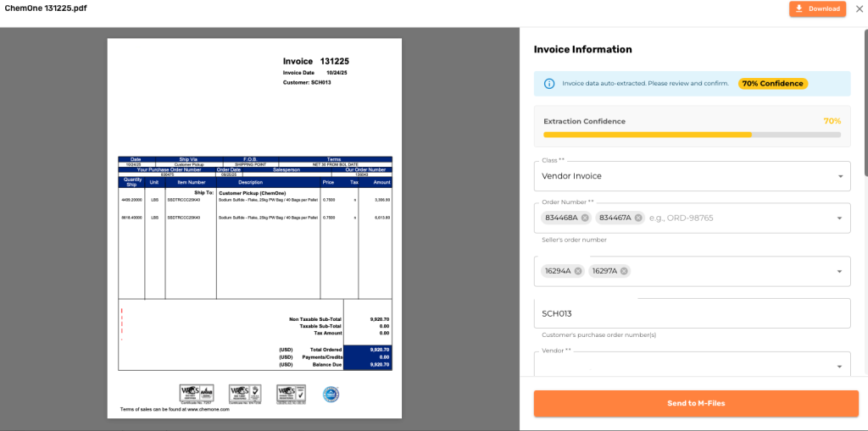Screen dimensions: 868x431
Task: Open the Vendor dropdown
Action: [839, 366]
